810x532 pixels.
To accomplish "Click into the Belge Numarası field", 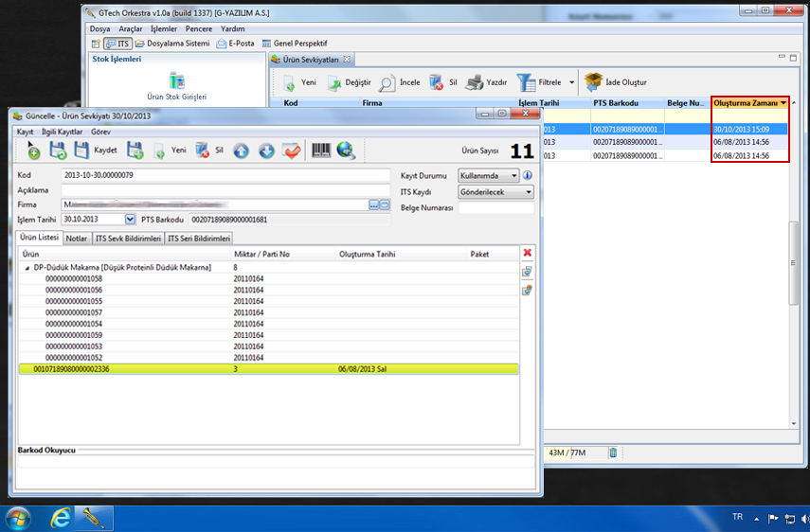I will (x=495, y=207).
